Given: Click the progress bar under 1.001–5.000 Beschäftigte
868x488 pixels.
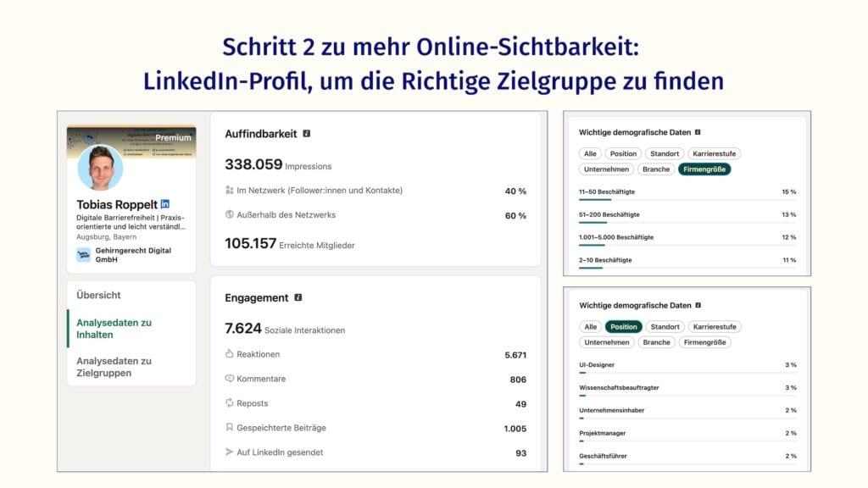Looking at the screenshot, I should (687, 245).
